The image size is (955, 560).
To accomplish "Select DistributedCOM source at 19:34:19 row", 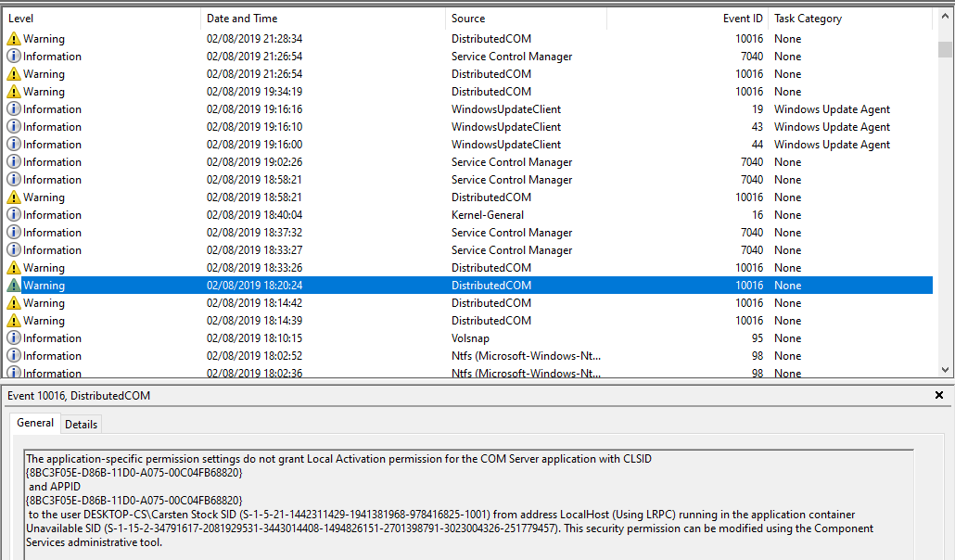I will tap(490, 92).
